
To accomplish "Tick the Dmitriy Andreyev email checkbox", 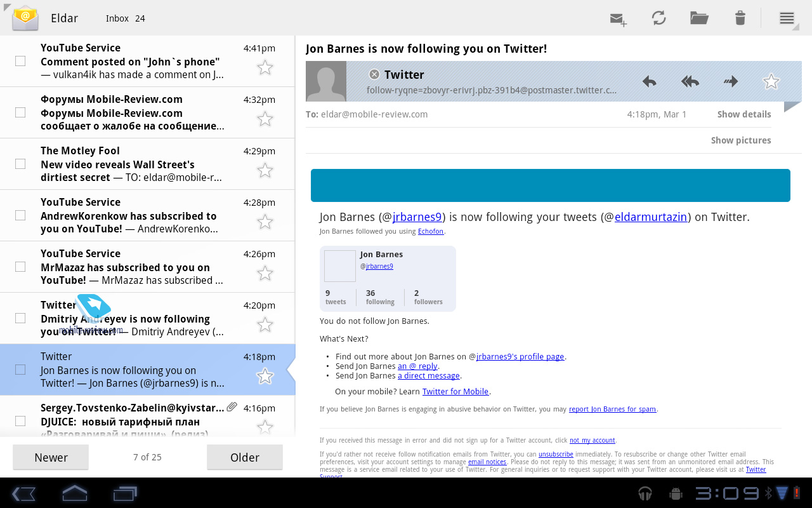I will [x=20, y=318].
